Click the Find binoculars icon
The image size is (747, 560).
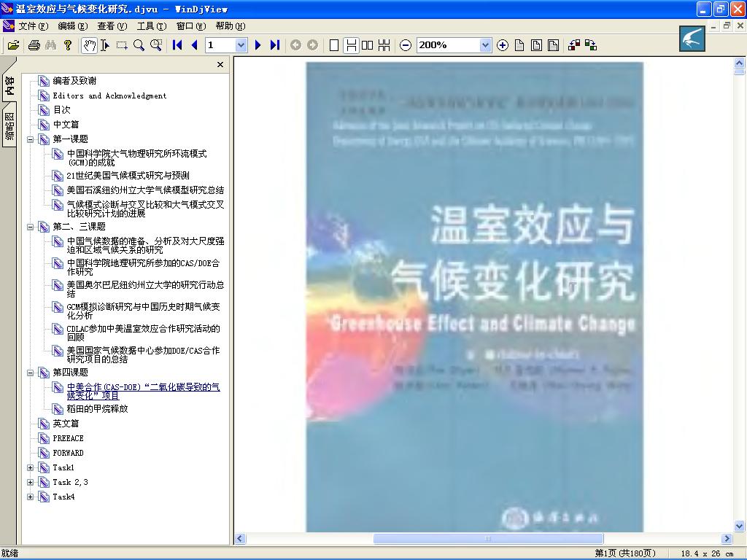[51, 45]
